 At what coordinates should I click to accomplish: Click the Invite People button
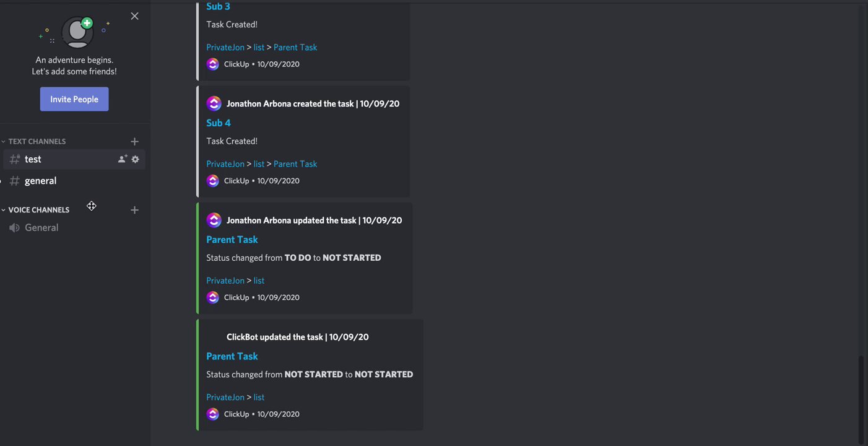pos(74,99)
